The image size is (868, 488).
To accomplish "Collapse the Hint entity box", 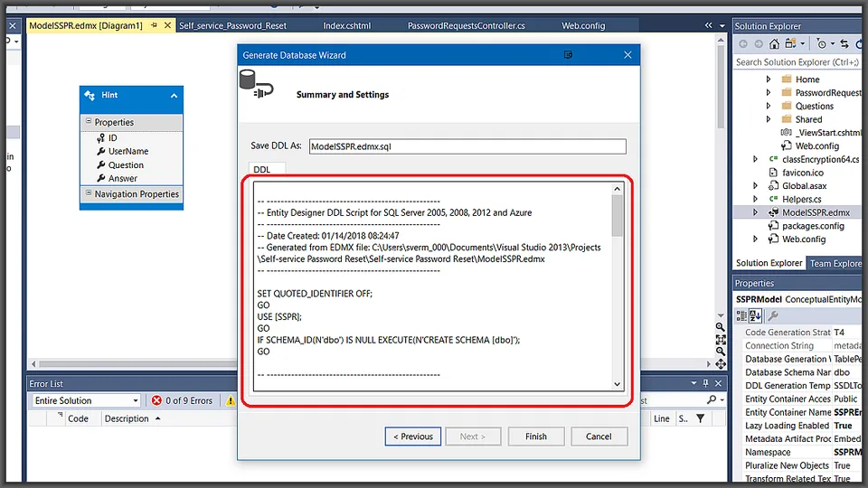I will coord(174,96).
